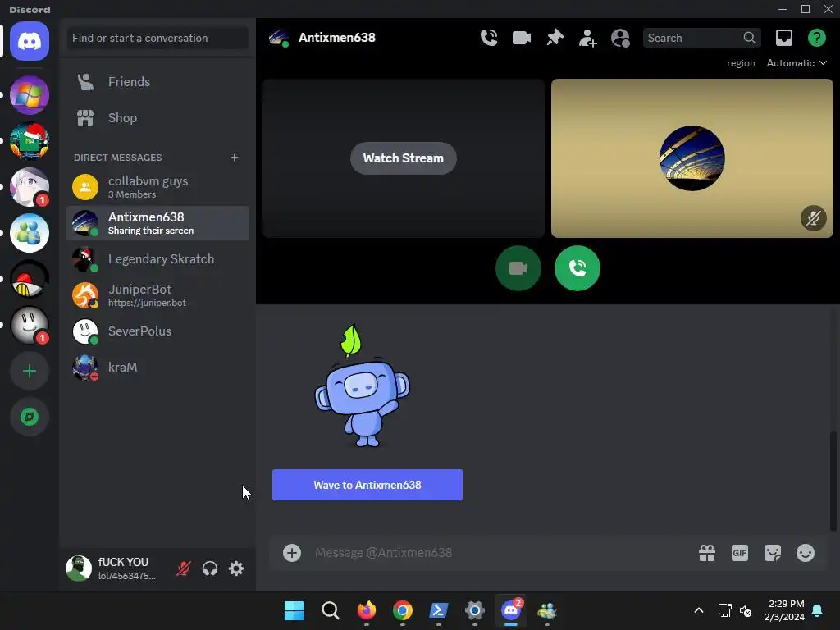The image size is (840, 630).
Task: Show hidden system tray icons chevron
Action: pos(699,610)
